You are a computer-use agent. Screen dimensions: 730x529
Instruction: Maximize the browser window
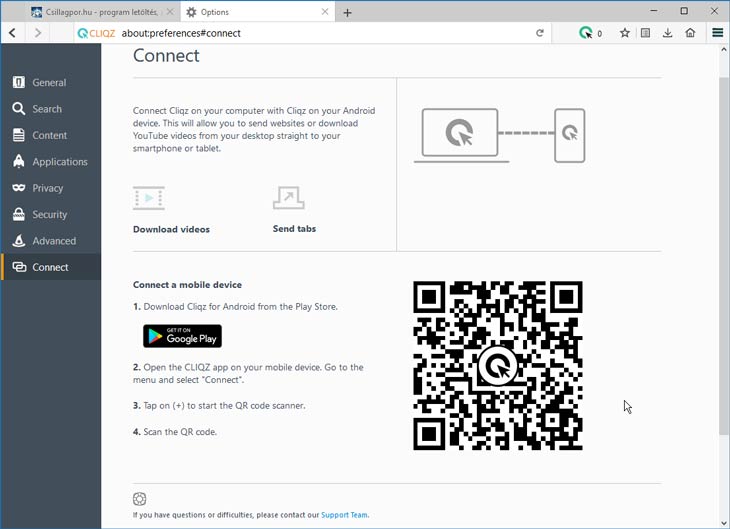(x=684, y=11)
